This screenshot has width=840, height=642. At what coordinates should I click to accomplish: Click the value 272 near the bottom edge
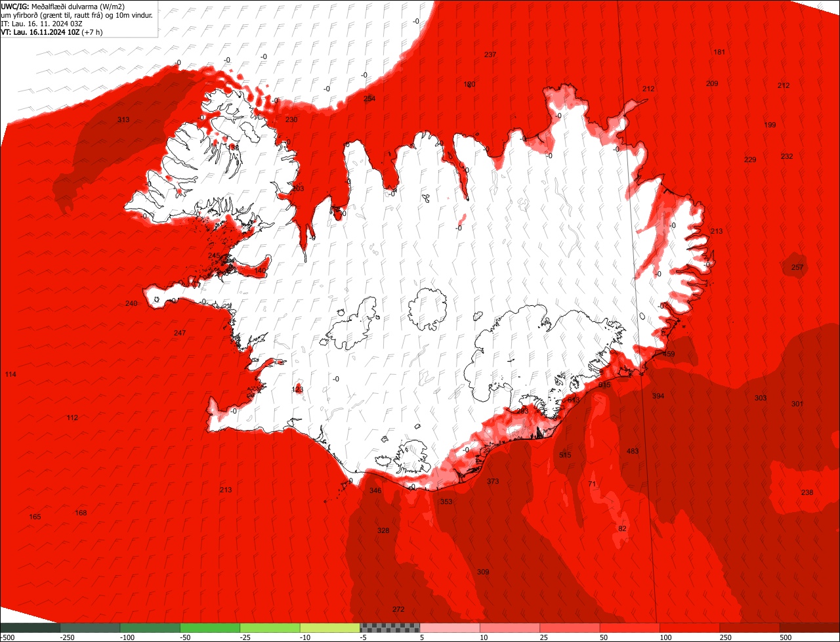(398, 609)
